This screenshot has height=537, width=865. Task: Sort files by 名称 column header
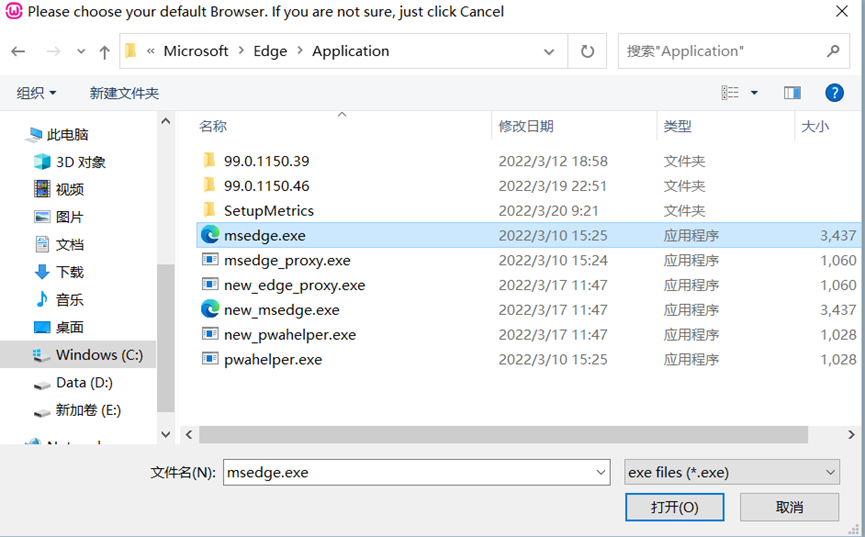pyautogui.click(x=213, y=126)
